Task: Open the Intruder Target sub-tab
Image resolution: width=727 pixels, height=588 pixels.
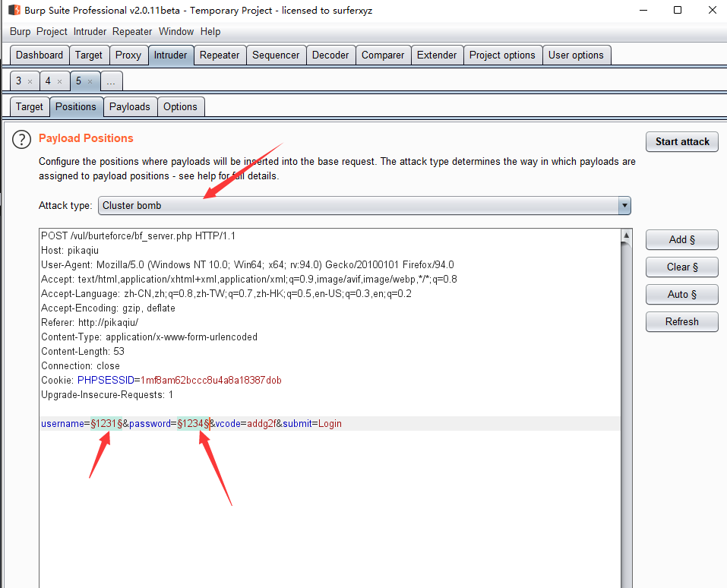Action: [x=29, y=107]
